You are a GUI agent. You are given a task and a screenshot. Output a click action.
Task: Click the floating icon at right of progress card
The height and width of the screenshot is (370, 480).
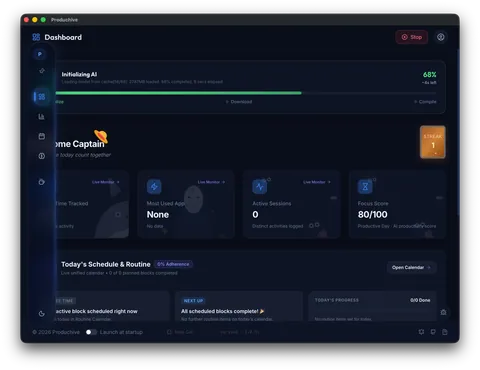[x=443, y=312]
